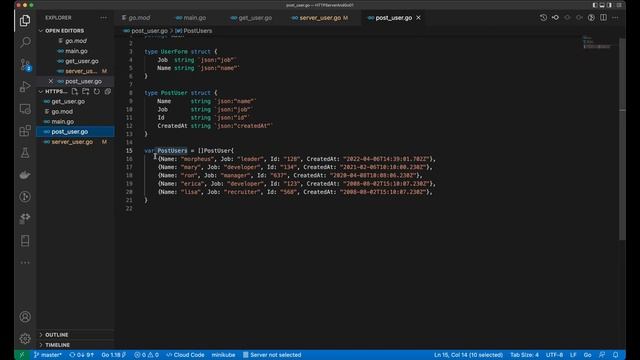Close post_user.go in Open Editors list

coord(51,81)
